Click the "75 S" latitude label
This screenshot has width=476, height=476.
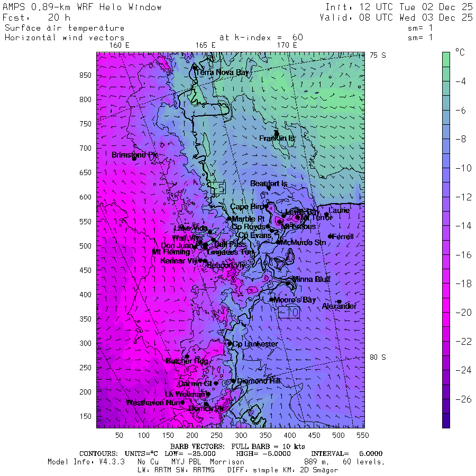(x=378, y=55)
